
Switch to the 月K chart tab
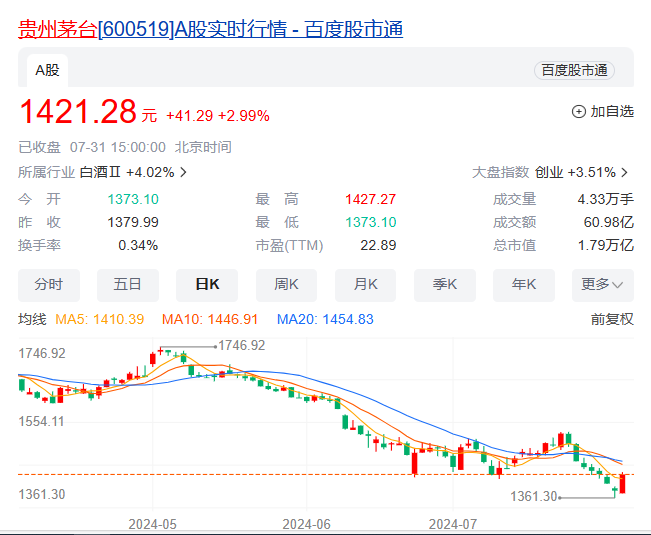point(365,285)
